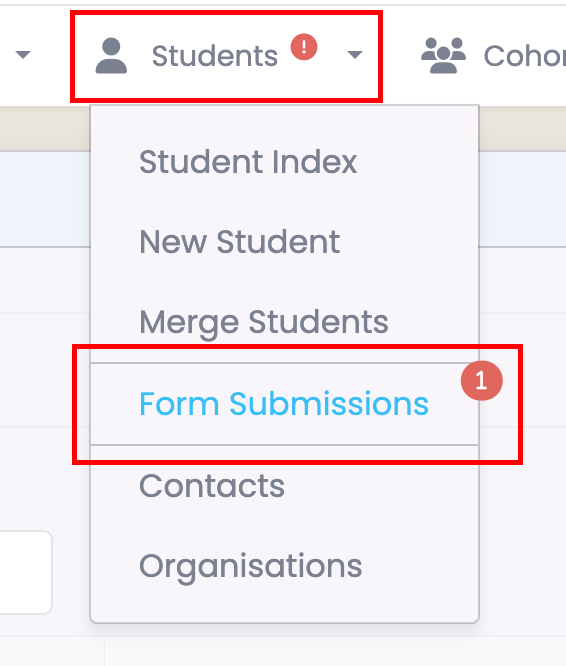The width and height of the screenshot is (566, 666).
Task: Open the Cohorts navigation item
Action: (x=493, y=56)
